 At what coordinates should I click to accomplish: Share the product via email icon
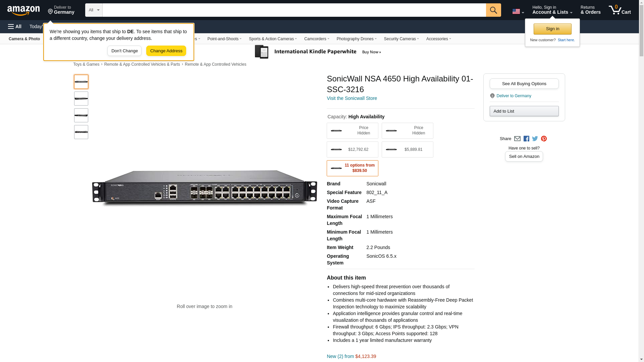(517, 139)
